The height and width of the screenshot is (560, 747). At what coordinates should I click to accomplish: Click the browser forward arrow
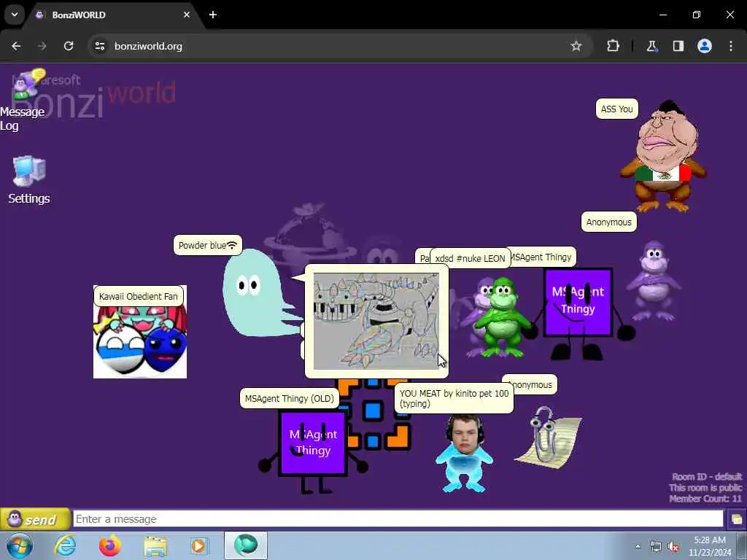coord(42,46)
